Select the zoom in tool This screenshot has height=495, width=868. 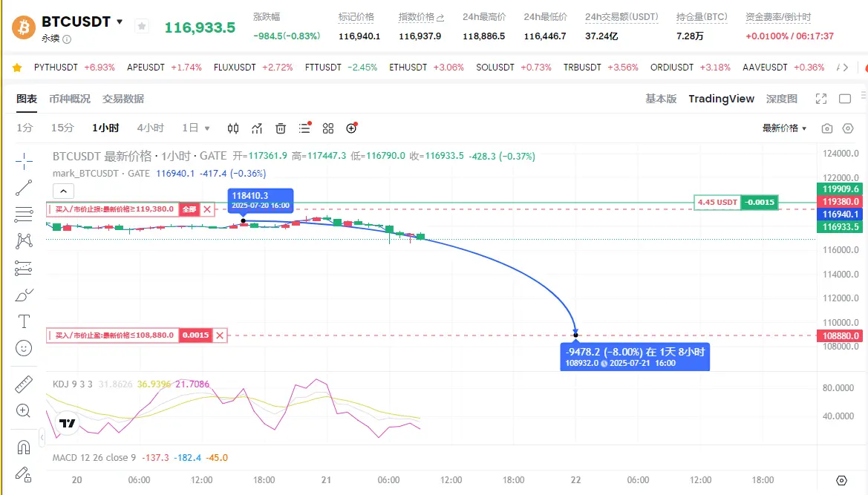(x=23, y=410)
